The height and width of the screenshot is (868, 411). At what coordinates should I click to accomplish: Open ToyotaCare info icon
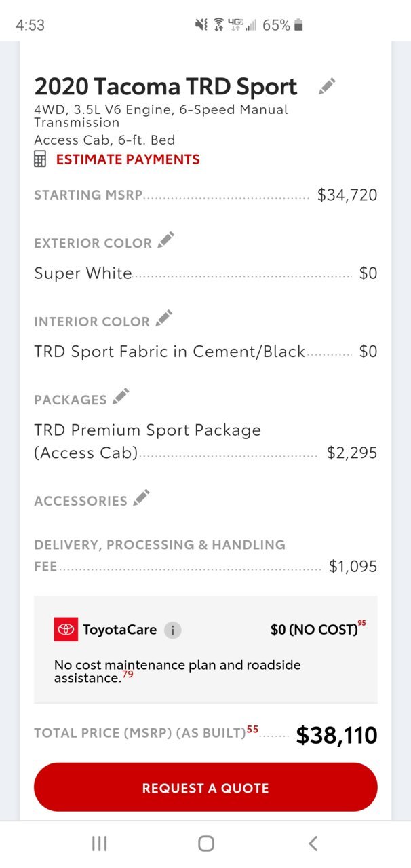(172, 630)
